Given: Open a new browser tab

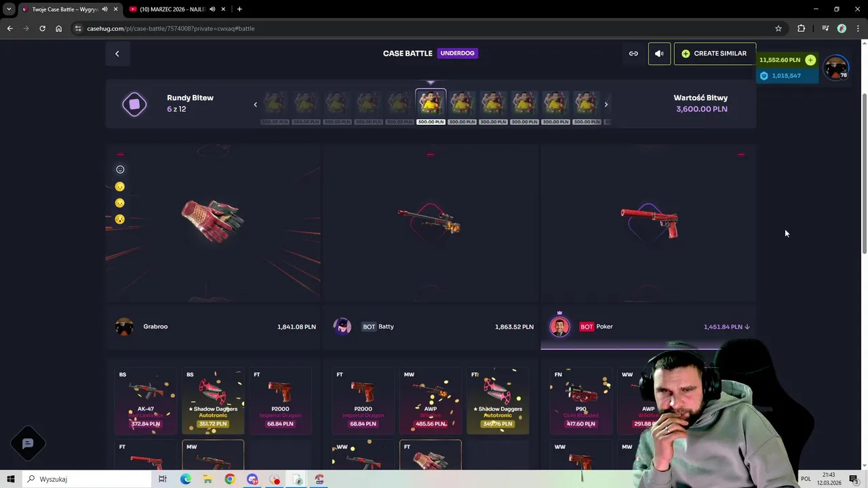Looking at the screenshot, I should [239, 9].
